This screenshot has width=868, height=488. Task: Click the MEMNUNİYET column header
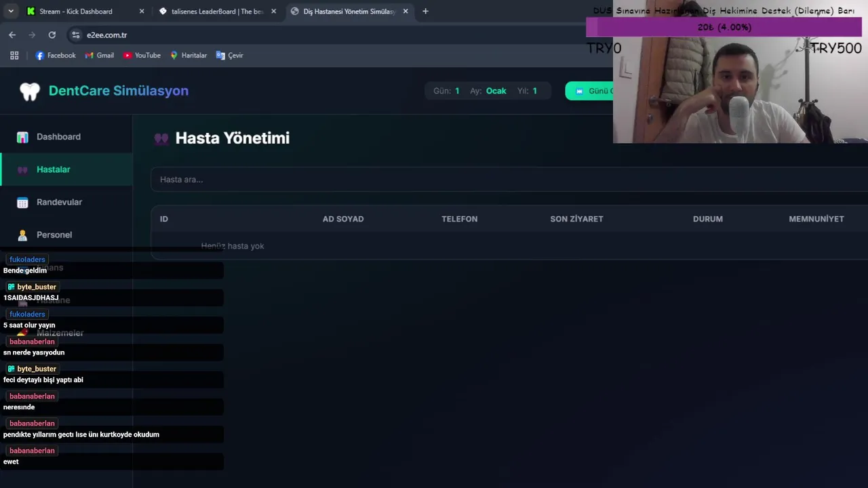tap(816, 219)
